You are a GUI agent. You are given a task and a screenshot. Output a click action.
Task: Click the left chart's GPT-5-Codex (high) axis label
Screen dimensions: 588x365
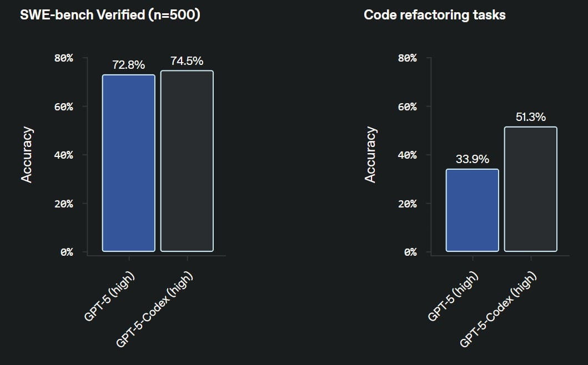point(154,310)
